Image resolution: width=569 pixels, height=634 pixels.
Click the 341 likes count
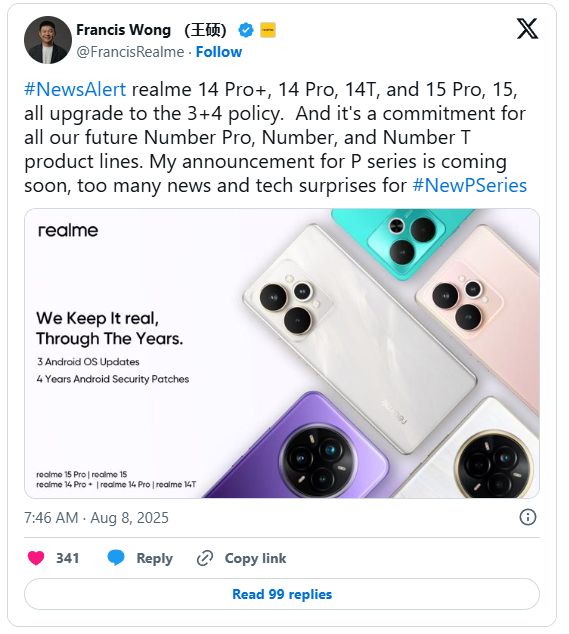click(67, 558)
